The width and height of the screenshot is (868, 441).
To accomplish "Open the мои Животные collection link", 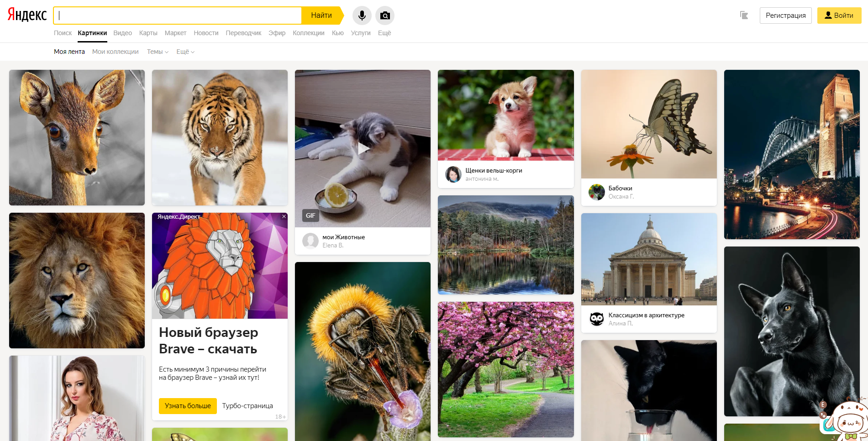I will tap(343, 237).
